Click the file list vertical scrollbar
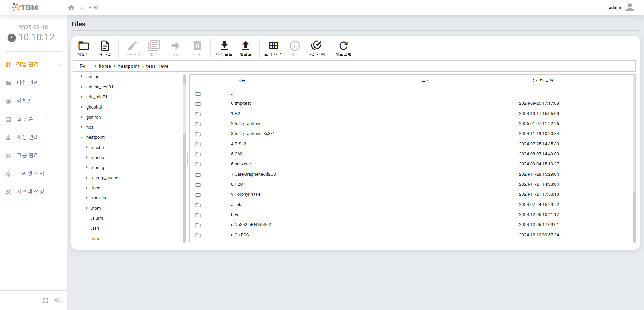Image resolution: width=644 pixels, height=310 pixels. pyautogui.click(x=634, y=216)
